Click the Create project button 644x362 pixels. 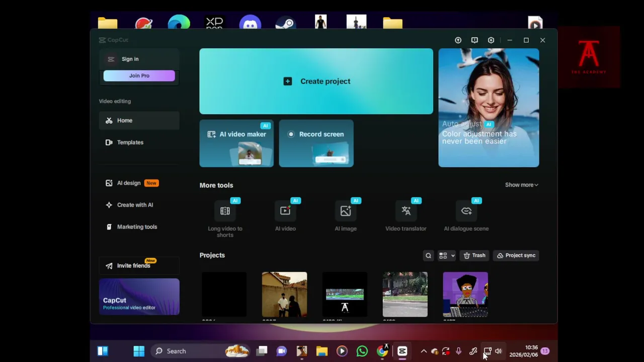click(x=316, y=81)
